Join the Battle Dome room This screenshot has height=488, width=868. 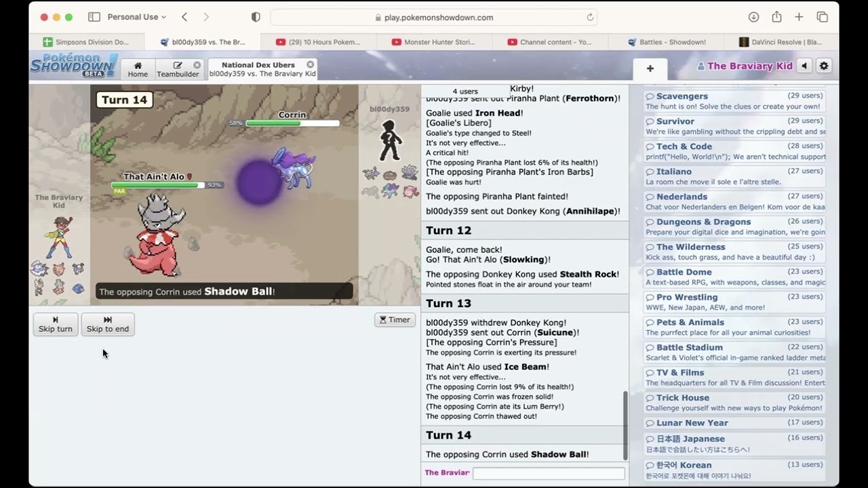[x=734, y=277]
